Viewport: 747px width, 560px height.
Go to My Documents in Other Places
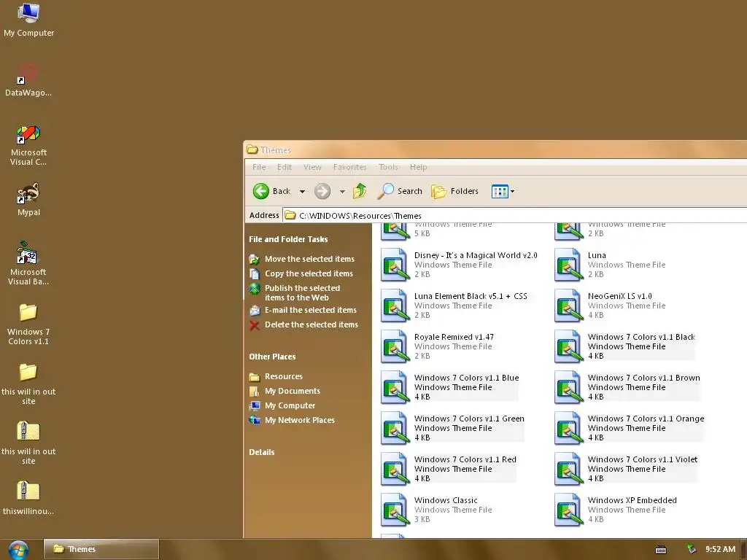click(x=285, y=391)
